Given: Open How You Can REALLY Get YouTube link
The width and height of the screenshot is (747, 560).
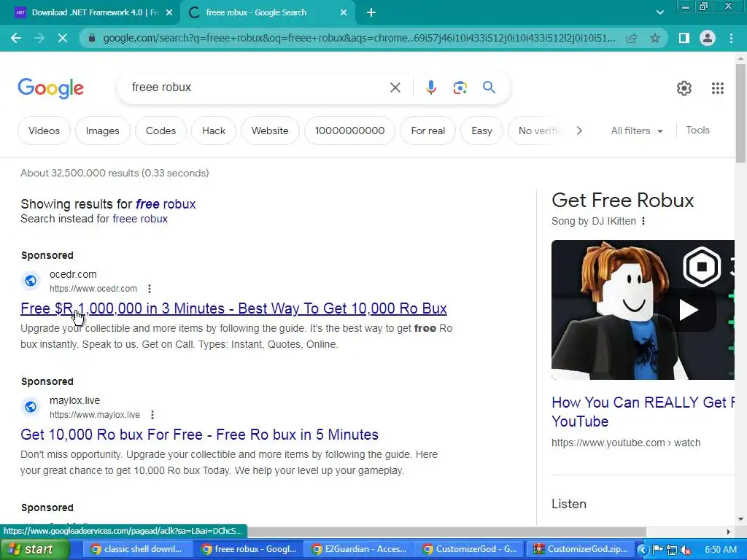Looking at the screenshot, I should (643, 412).
